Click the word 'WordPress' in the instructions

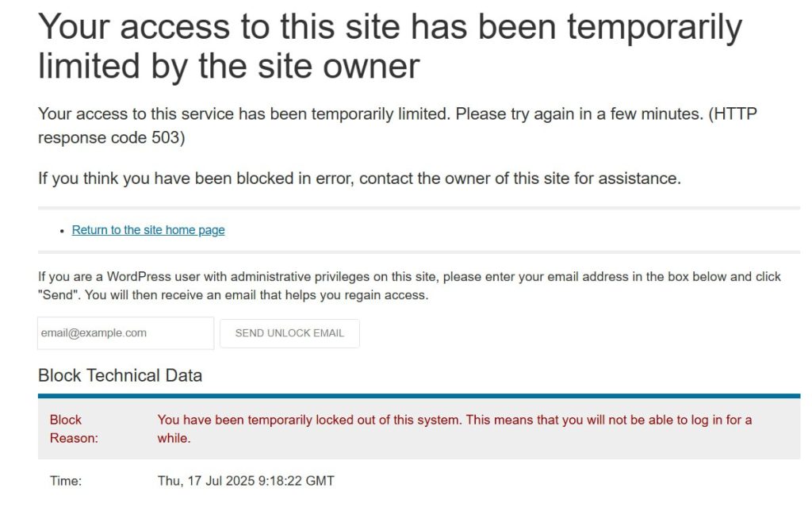pos(139,277)
